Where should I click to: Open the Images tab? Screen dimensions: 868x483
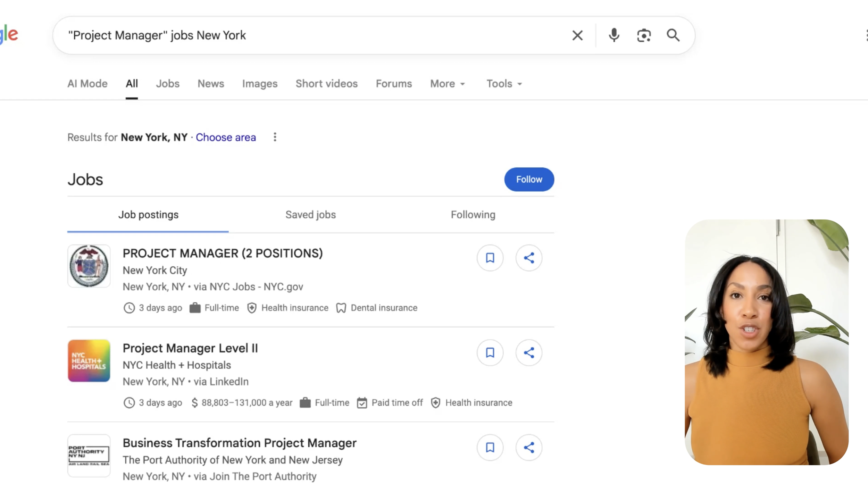pyautogui.click(x=260, y=84)
